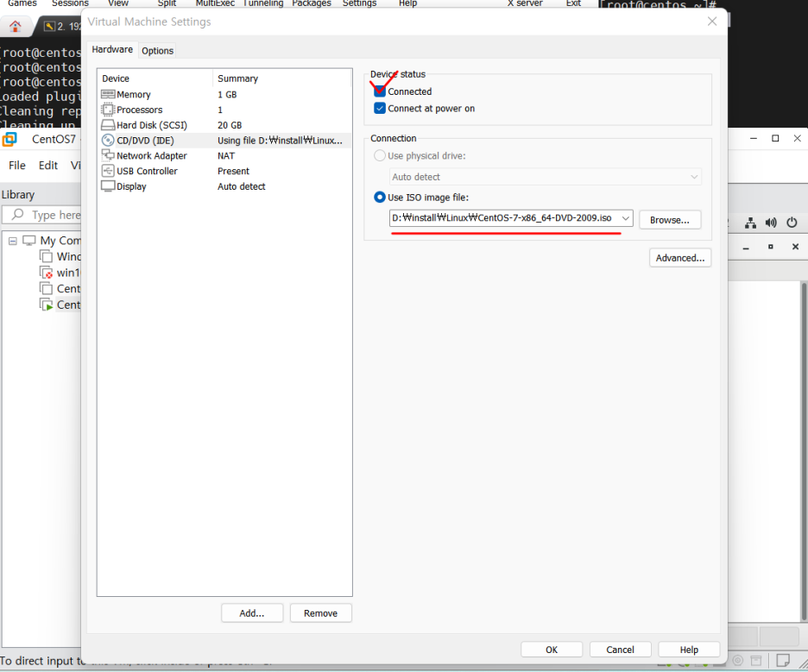Open MobaXterm MultiExec toolbar item

[215, 3]
